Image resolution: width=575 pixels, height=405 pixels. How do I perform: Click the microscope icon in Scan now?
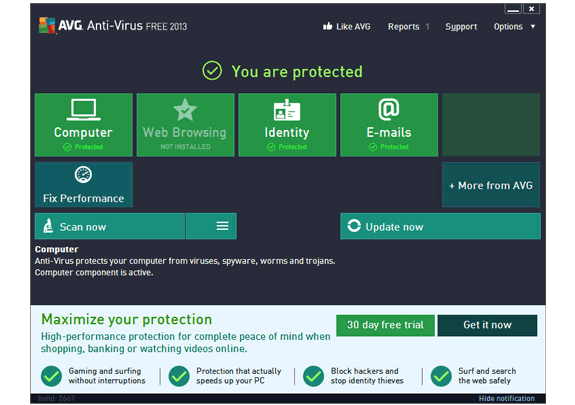(x=48, y=226)
